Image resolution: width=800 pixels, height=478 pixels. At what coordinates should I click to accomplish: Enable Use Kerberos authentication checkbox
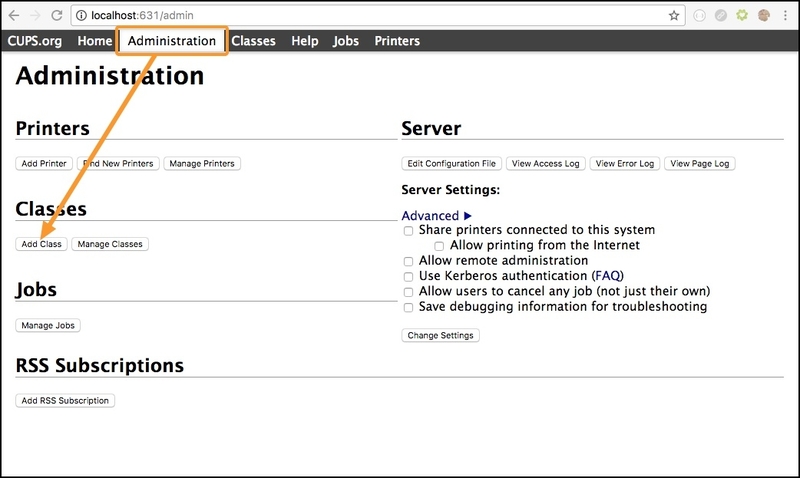click(x=408, y=276)
